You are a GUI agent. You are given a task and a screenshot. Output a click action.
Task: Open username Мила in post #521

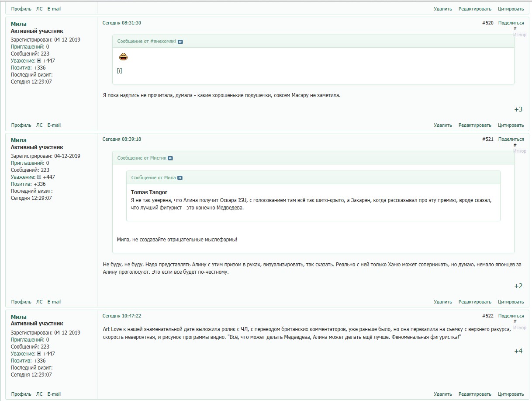pos(19,140)
